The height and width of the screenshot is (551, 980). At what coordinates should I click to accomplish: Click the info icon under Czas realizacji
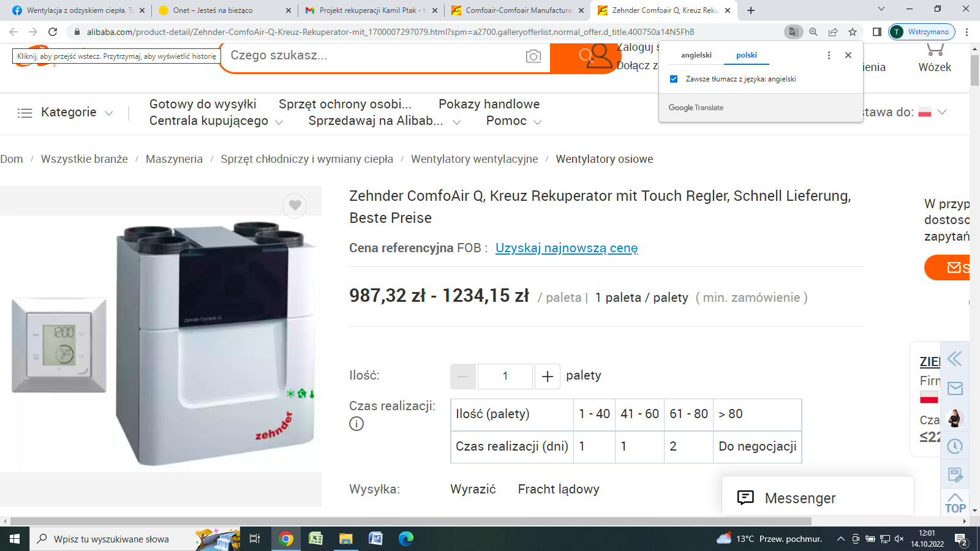356,424
